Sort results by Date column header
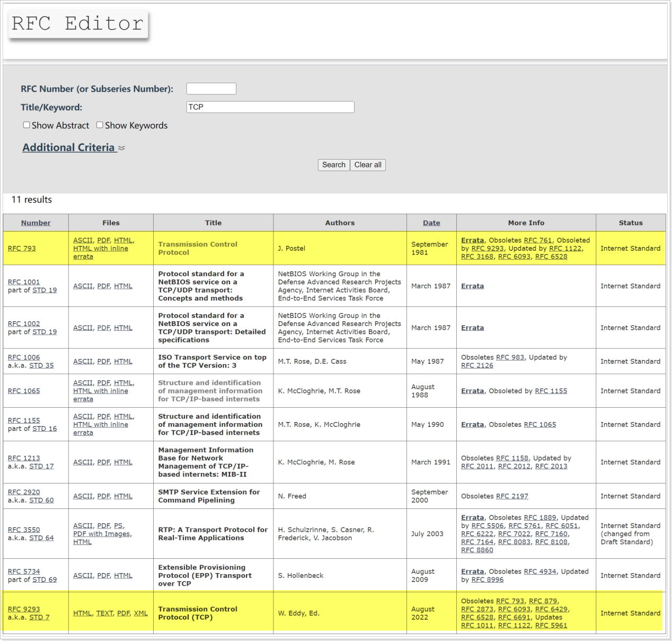 tap(431, 223)
